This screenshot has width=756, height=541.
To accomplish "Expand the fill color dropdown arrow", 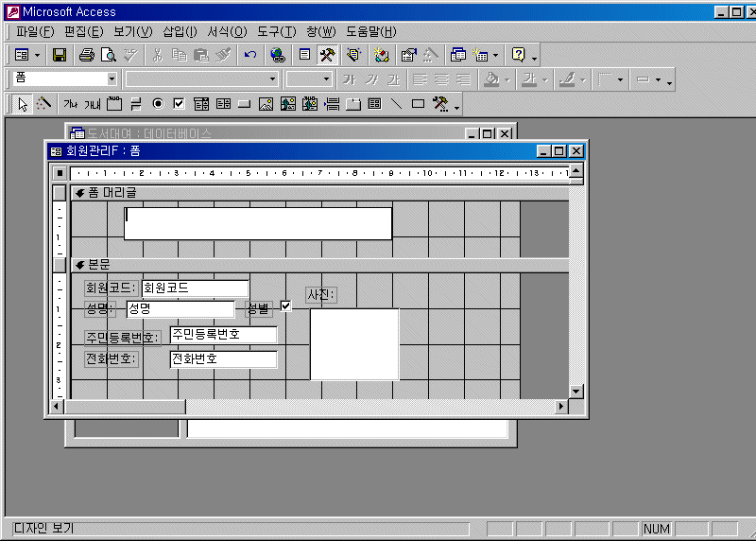I will pos(507,79).
